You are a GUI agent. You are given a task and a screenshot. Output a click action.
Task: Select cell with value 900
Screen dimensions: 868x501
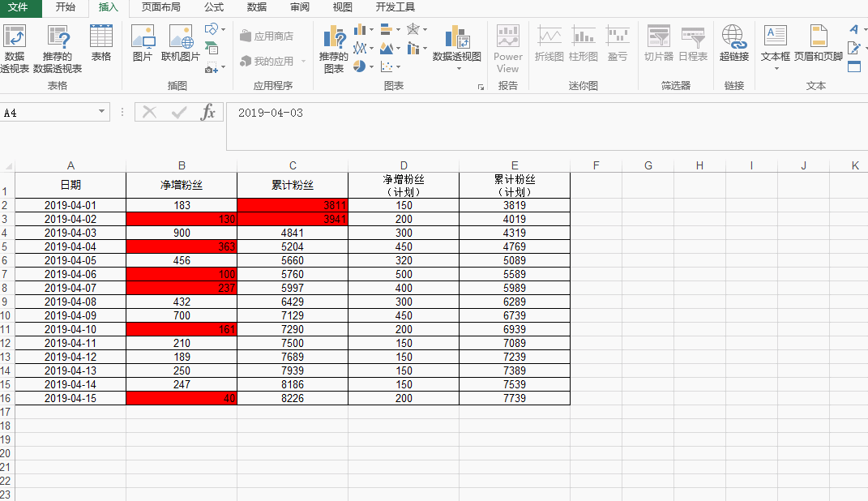click(182, 233)
